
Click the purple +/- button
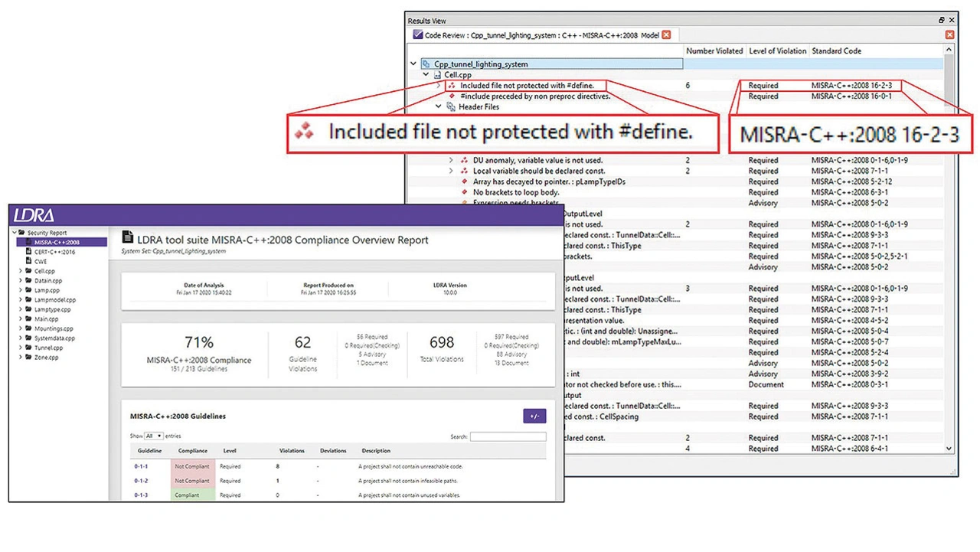534,416
